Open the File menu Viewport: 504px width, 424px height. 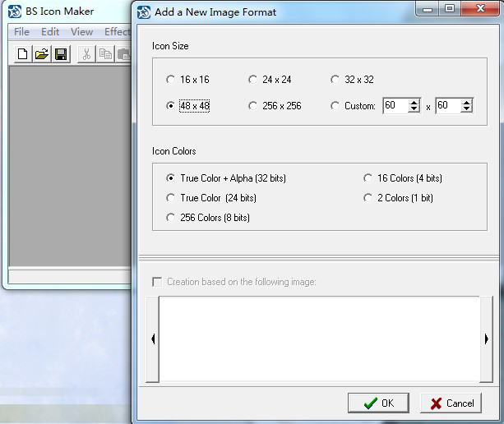click(21, 32)
